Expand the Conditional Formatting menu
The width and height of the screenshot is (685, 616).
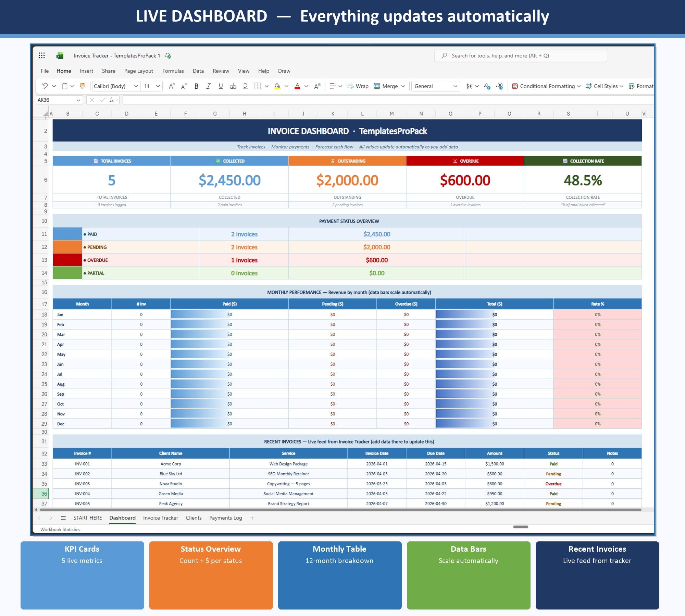578,86
